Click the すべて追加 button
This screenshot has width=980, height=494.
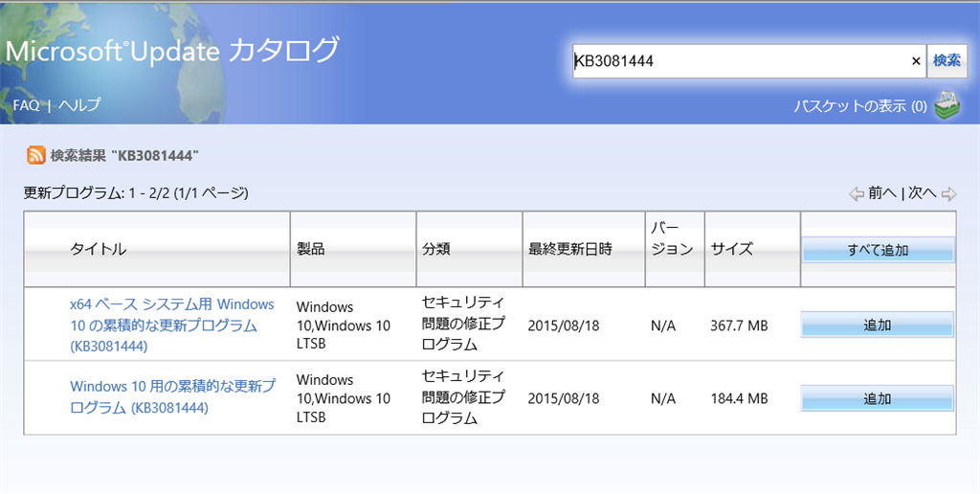(878, 250)
